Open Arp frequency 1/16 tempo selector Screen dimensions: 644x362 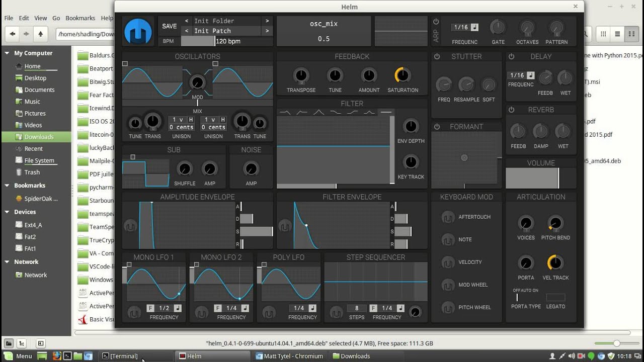pyautogui.click(x=461, y=28)
